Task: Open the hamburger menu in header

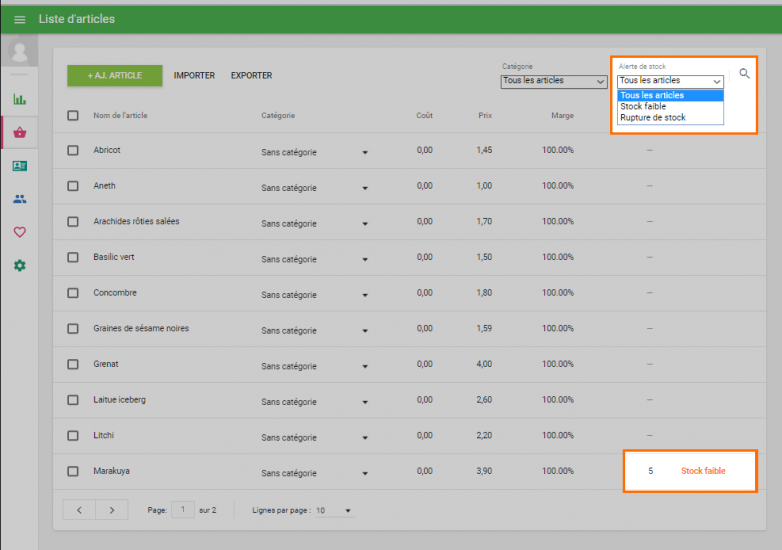Action: tap(20, 19)
